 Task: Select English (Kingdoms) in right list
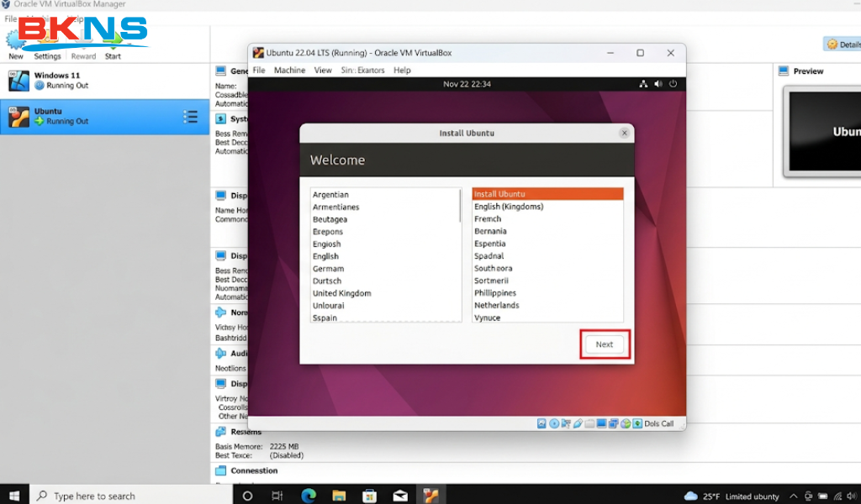pos(509,206)
